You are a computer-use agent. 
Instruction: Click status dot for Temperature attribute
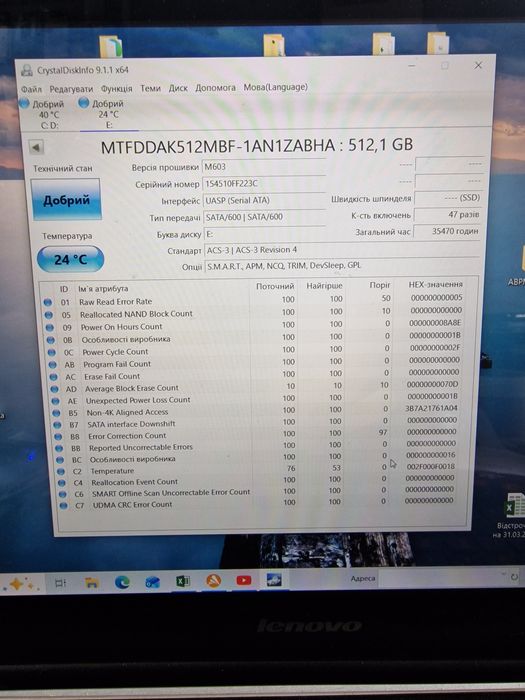click(x=61, y=471)
